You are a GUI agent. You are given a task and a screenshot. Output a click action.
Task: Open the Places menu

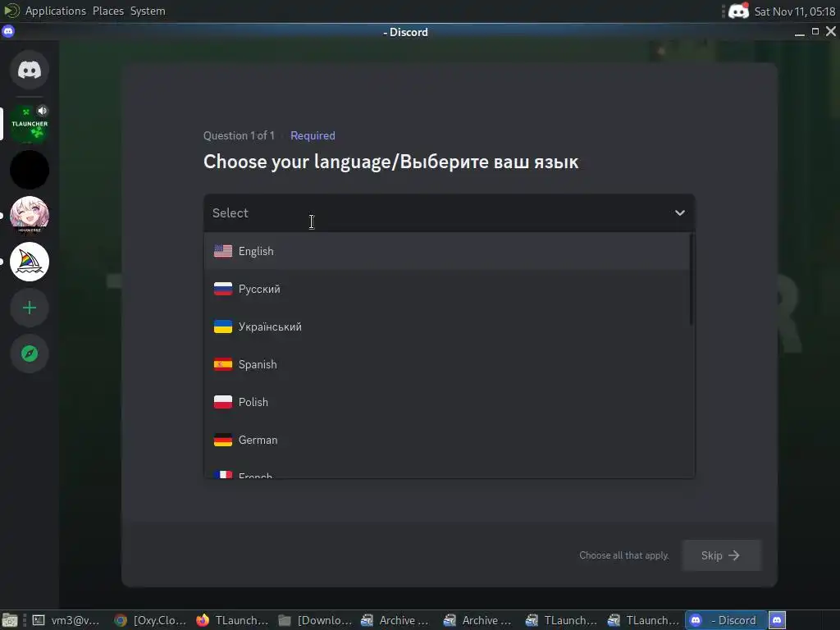[x=108, y=11]
